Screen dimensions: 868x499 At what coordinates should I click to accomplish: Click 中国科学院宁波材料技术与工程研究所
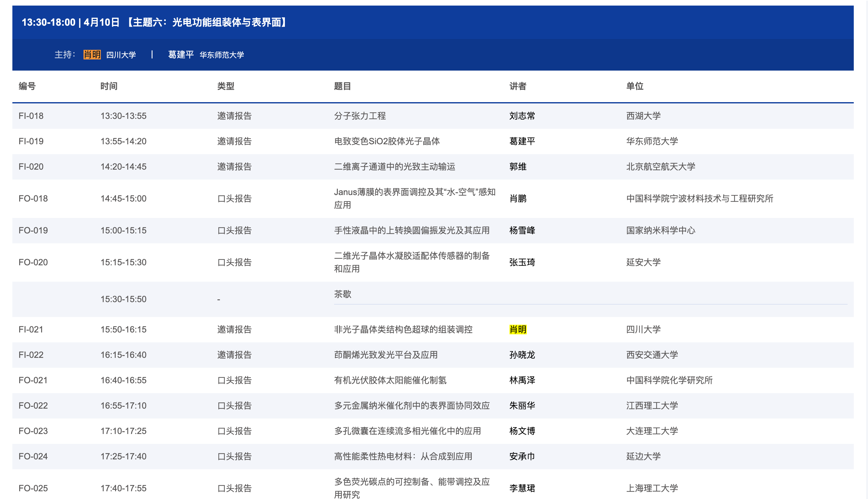(699, 198)
